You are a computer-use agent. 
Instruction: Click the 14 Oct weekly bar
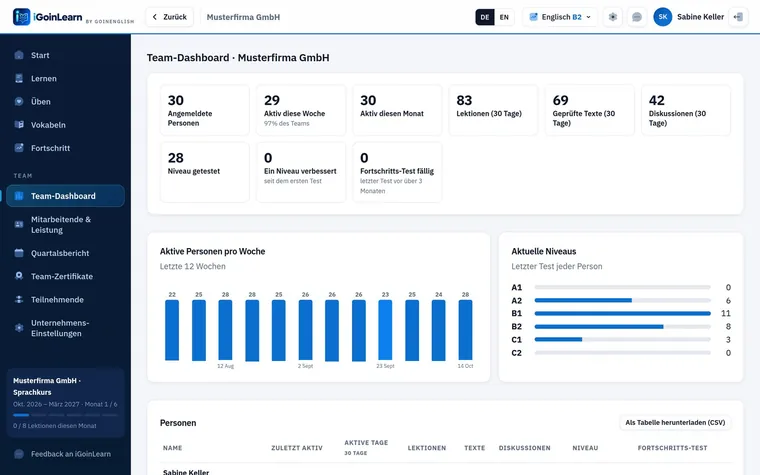tap(465, 330)
